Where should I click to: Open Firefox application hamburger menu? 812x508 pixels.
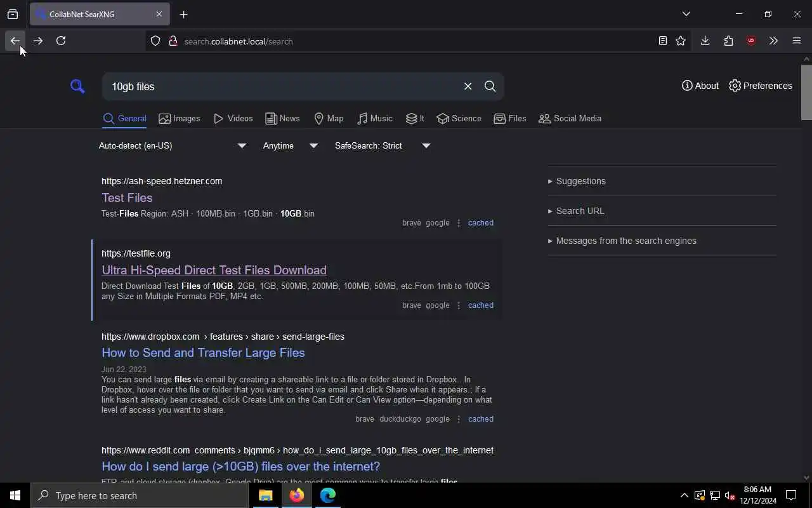coord(797,41)
